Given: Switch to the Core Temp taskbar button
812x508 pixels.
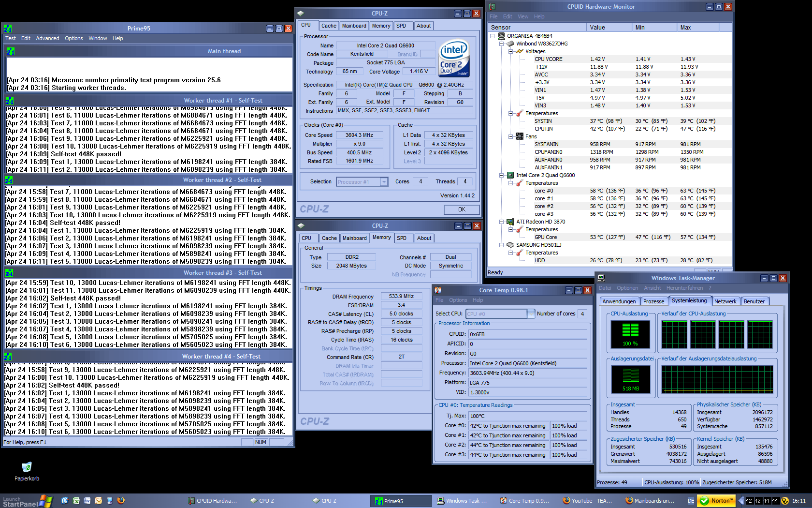Looking at the screenshot, I should [x=525, y=501].
